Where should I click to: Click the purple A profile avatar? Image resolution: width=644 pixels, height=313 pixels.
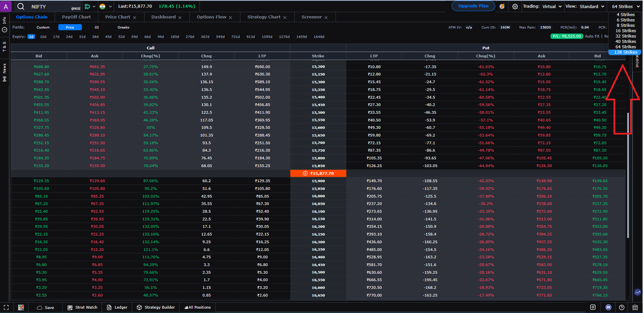5,6
